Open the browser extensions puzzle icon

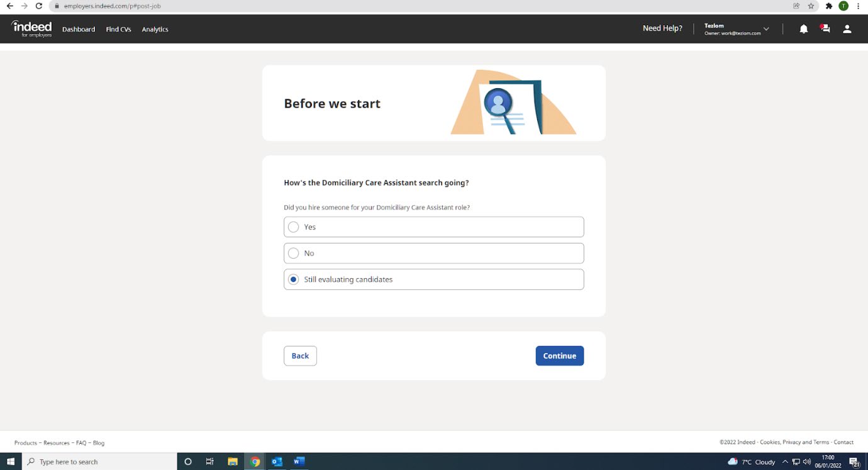(x=829, y=6)
